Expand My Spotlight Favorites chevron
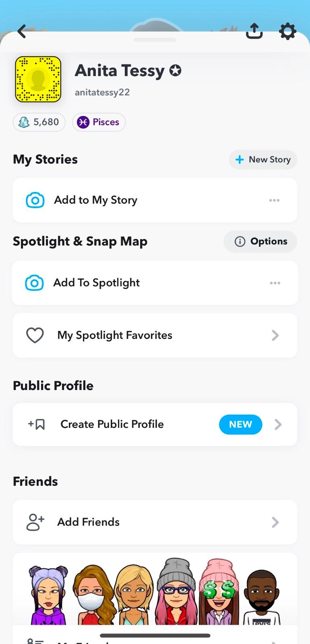 tap(275, 335)
